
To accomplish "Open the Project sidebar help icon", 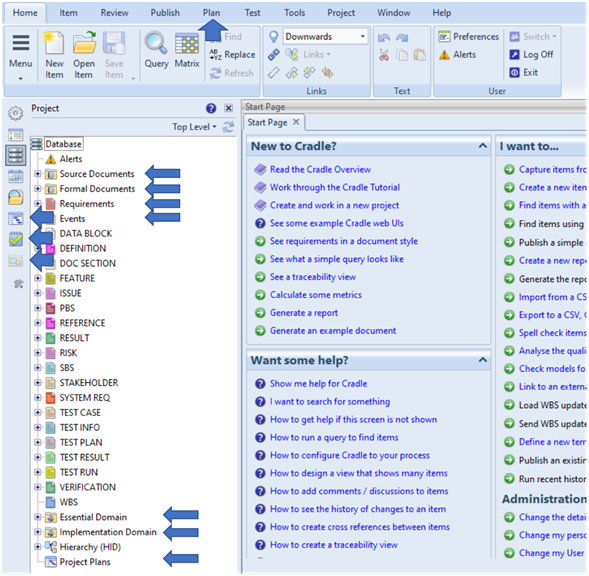I will tap(211, 108).
